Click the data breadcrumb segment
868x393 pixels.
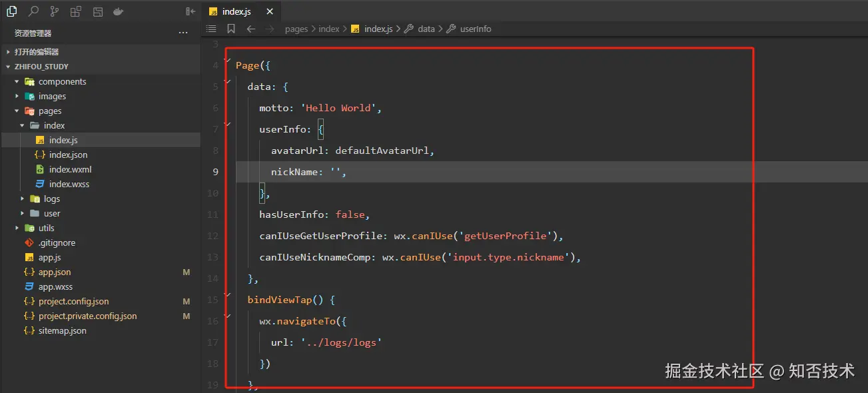click(426, 29)
